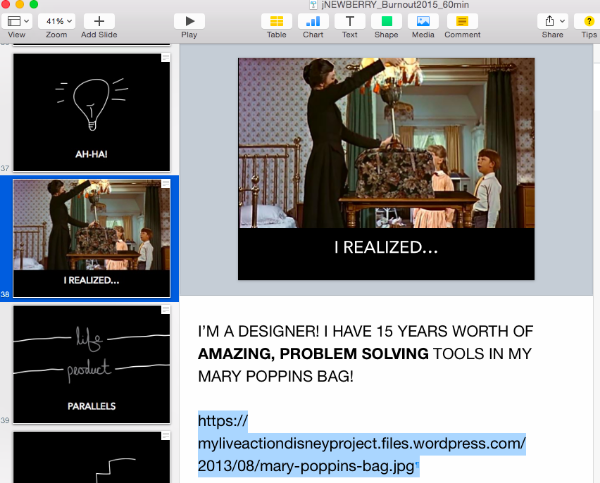Click the notes indicator on slide 38 thumbnail

pyautogui.click(x=166, y=184)
